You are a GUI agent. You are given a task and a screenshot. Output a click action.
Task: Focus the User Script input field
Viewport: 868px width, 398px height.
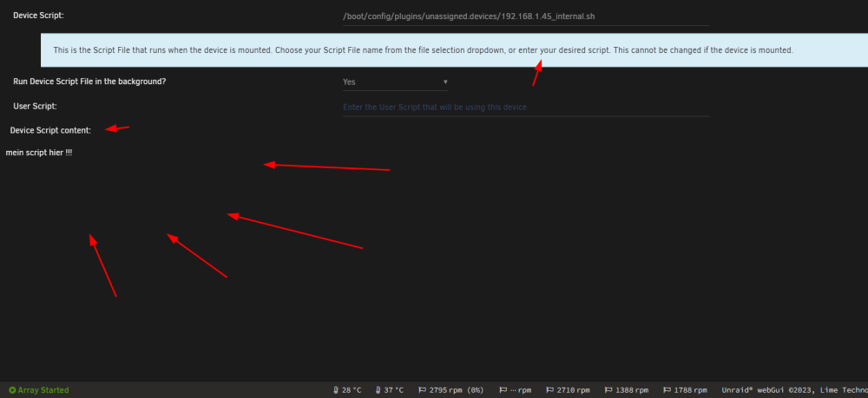[x=526, y=108]
